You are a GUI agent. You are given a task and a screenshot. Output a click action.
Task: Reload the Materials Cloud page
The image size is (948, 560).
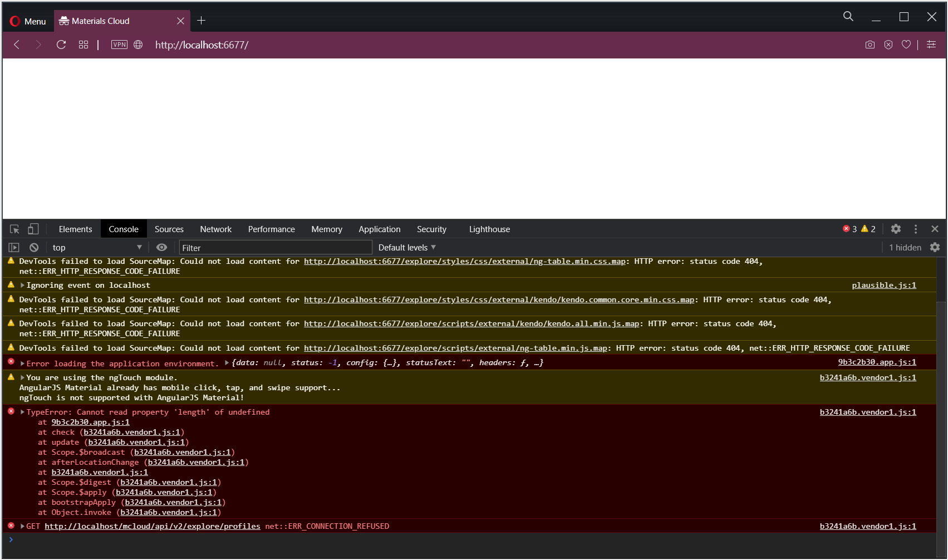click(61, 45)
